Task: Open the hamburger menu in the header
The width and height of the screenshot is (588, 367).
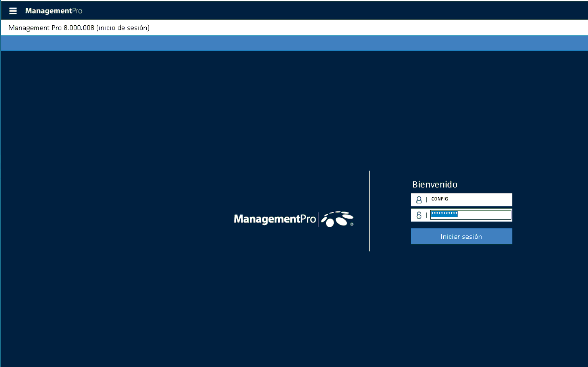Action: 13,11
